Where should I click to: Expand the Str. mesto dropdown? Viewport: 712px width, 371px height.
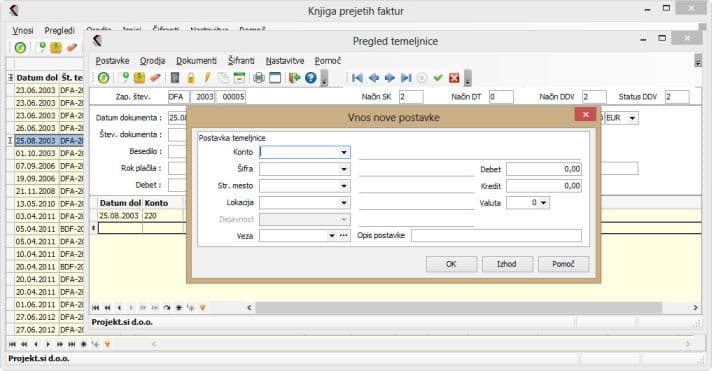(344, 186)
